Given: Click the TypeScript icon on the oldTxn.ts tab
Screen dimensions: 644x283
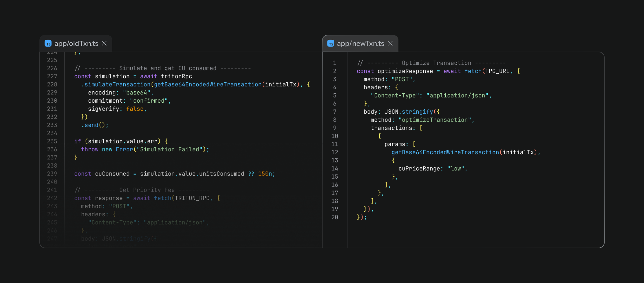Looking at the screenshot, I should point(48,43).
